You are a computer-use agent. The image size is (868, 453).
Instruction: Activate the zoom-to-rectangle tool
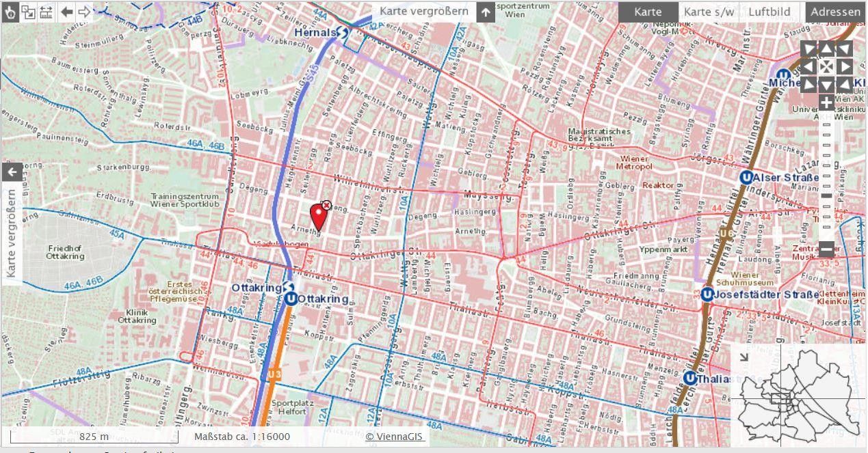29,12
